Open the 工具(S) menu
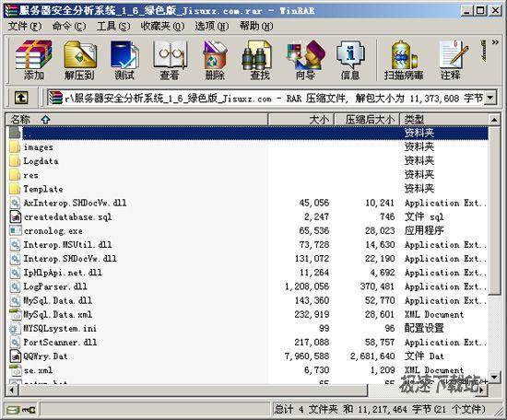The height and width of the screenshot is (420, 507). (x=113, y=26)
